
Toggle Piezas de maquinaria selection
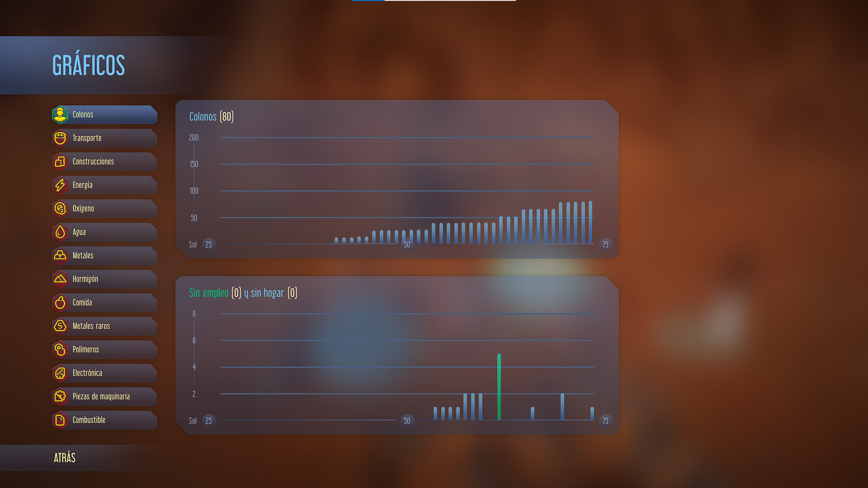(104, 396)
